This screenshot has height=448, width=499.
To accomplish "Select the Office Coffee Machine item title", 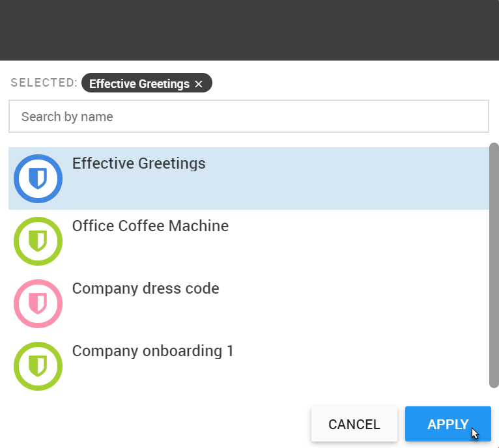I will [150, 226].
